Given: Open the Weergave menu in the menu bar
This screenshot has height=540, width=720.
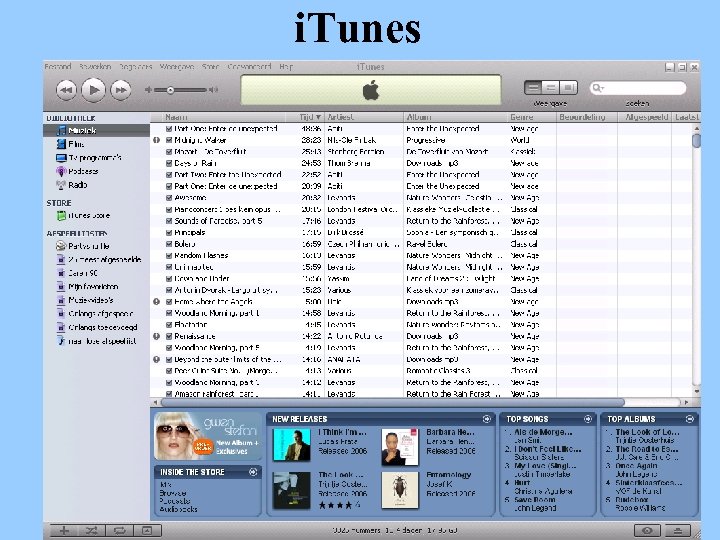Looking at the screenshot, I should (177, 67).
